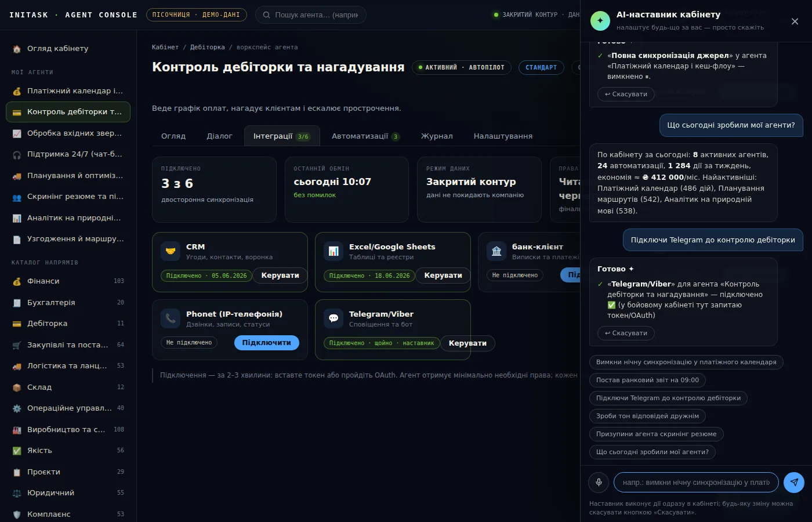Click Підключити on the Phonet card
Image resolution: width=812 pixels, height=522 pixels.
tap(267, 343)
